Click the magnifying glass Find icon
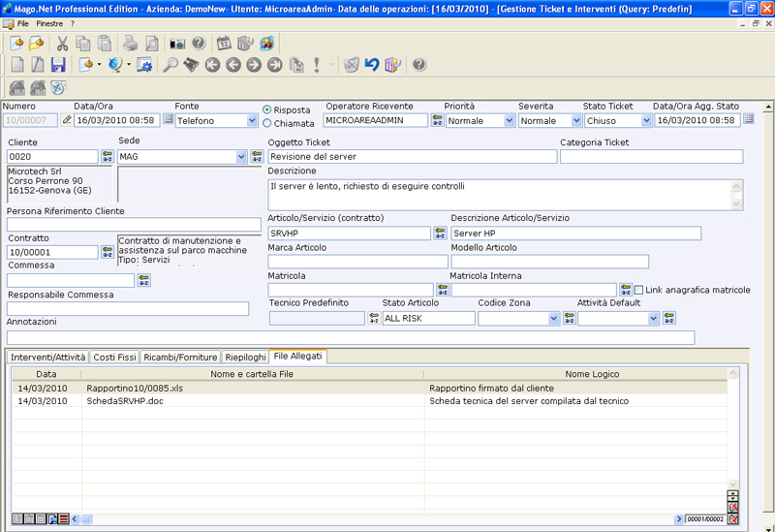The height and width of the screenshot is (532, 775). click(x=170, y=65)
